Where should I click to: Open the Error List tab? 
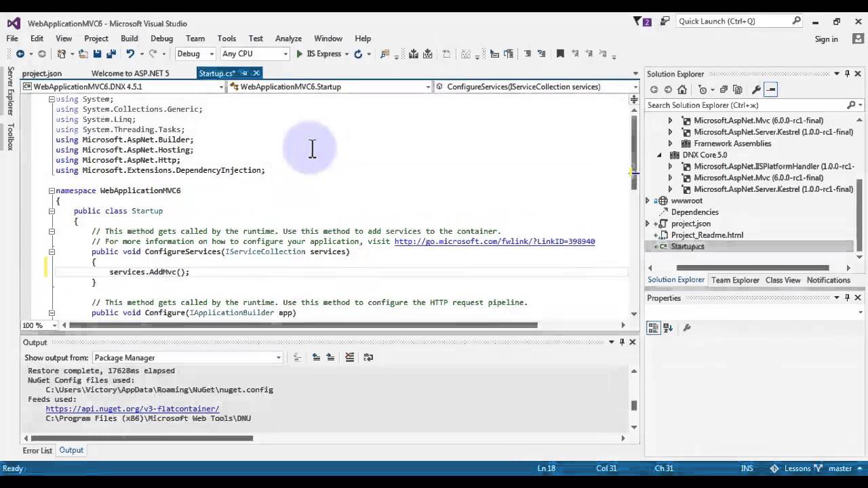tap(37, 451)
